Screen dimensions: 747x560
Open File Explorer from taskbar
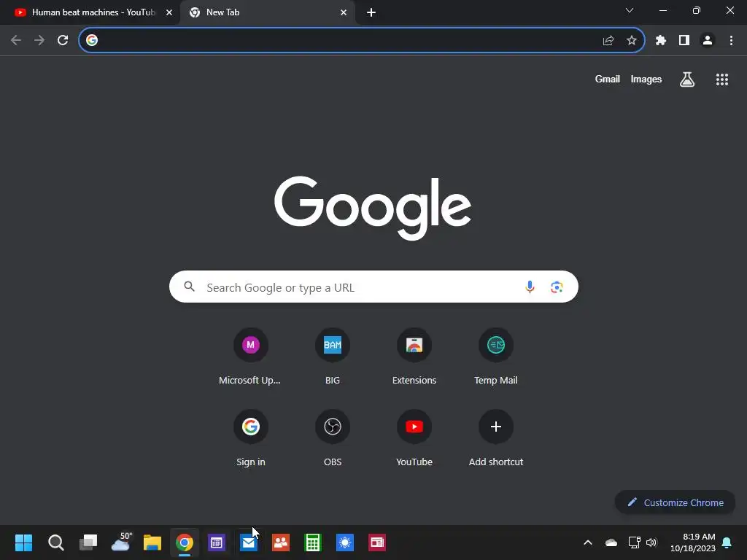tap(152, 542)
